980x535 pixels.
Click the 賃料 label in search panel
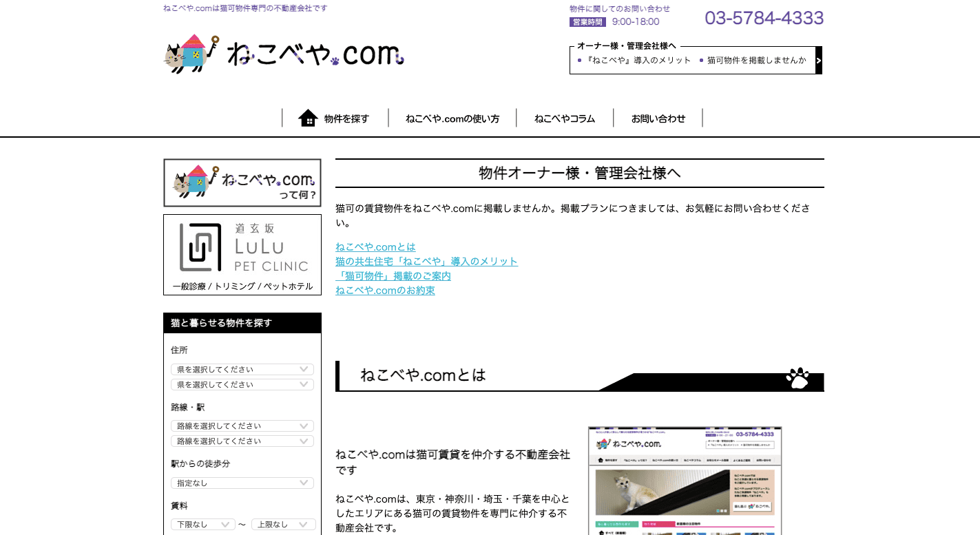(179, 505)
